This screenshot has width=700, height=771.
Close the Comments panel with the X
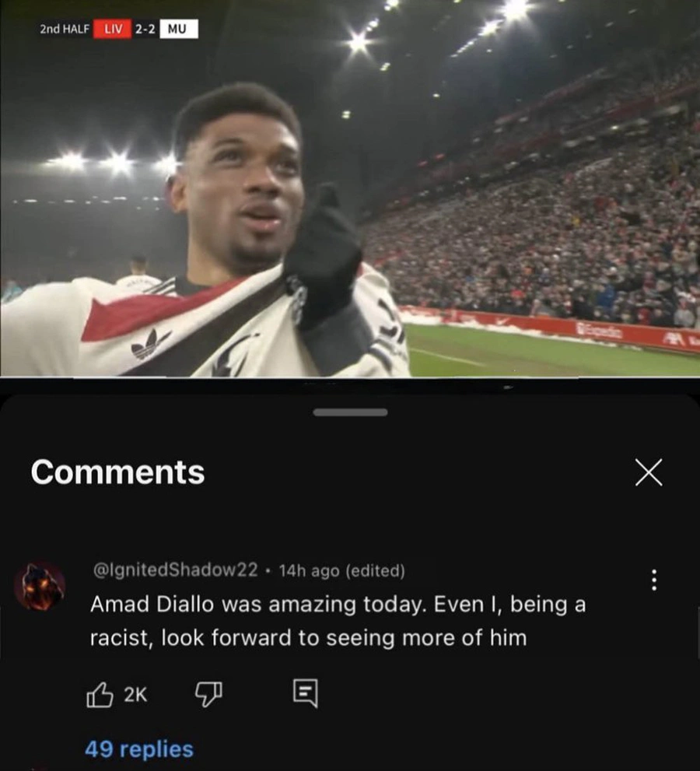pyautogui.click(x=649, y=472)
